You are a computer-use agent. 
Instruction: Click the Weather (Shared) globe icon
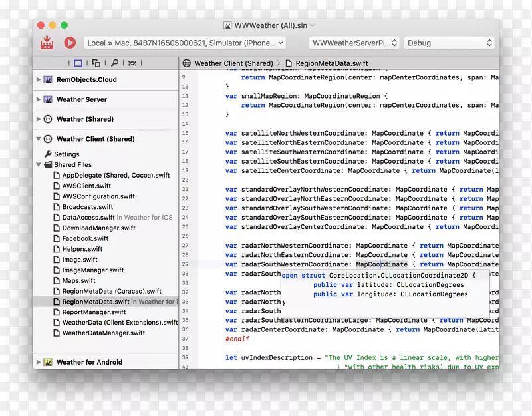pos(48,119)
